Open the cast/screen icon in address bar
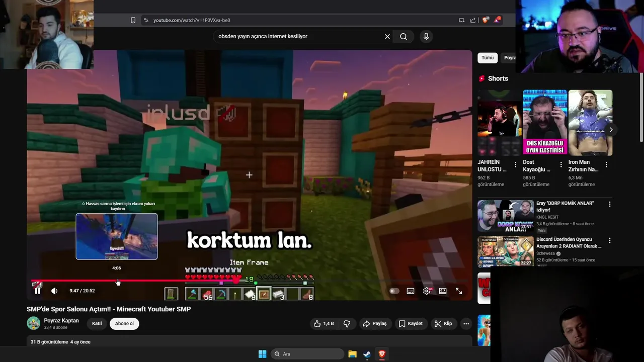 (x=461, y=20)
